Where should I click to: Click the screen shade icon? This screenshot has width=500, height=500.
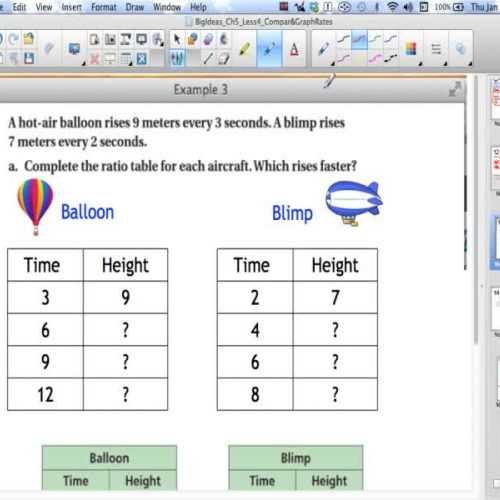[x=110, y=59]
